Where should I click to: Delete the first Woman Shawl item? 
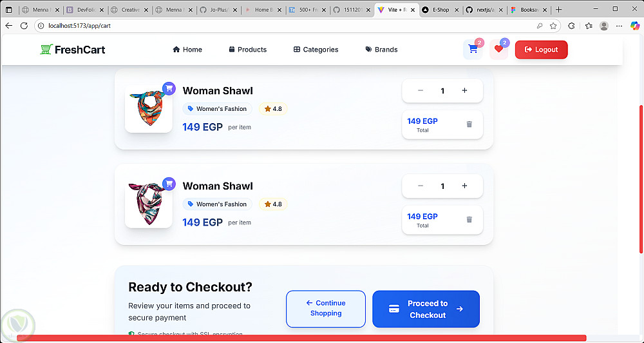tap(469, 124)
